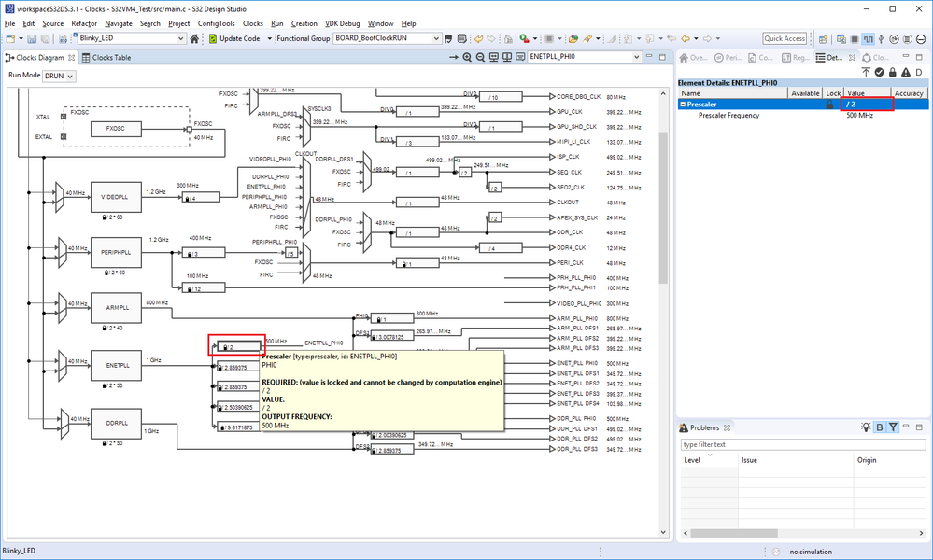933x560 pixels.
Task: Select the ENETPLL block in diagram
Action: 116,365
